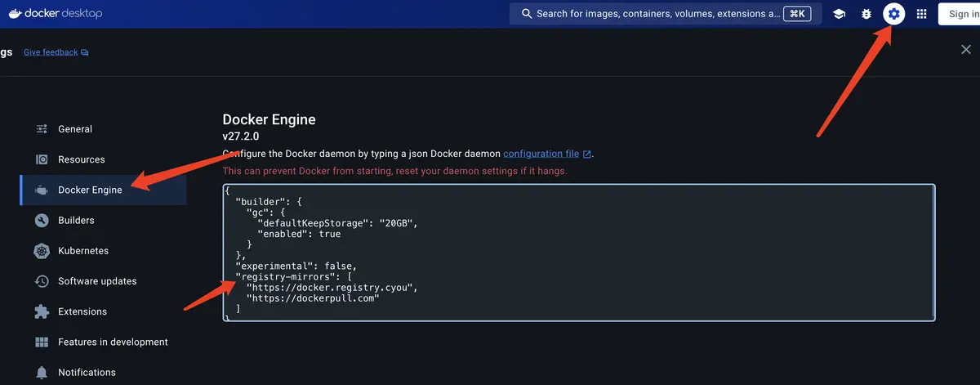Close the Settings panel with X
Screen dimensions: 980x385
pyautogui.click(x=965, y=50)
